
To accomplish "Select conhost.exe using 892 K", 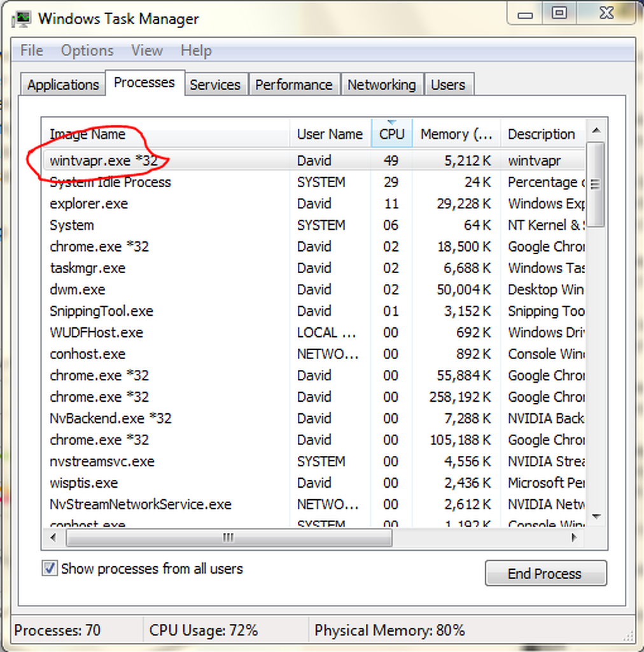I will click(314, 354).
